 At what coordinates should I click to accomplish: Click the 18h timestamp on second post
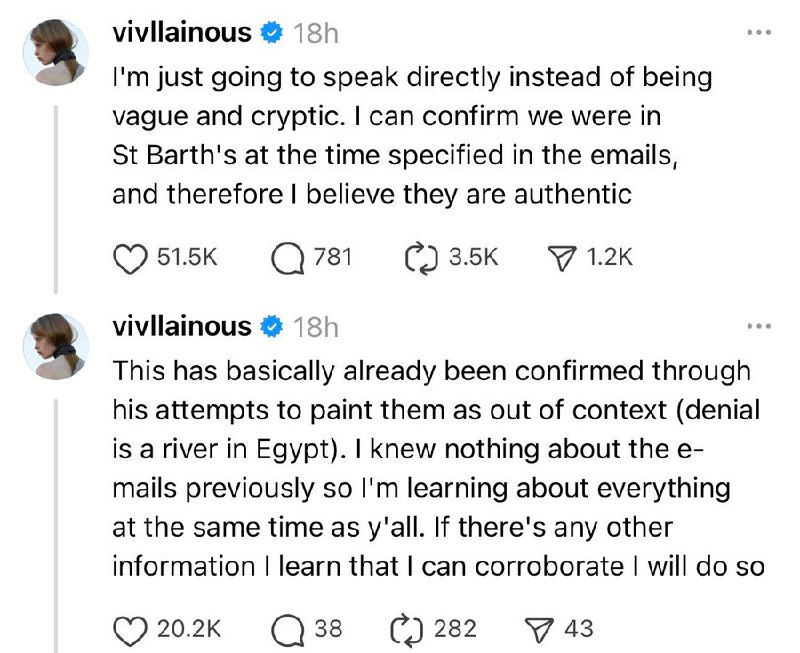pos(316,327)
